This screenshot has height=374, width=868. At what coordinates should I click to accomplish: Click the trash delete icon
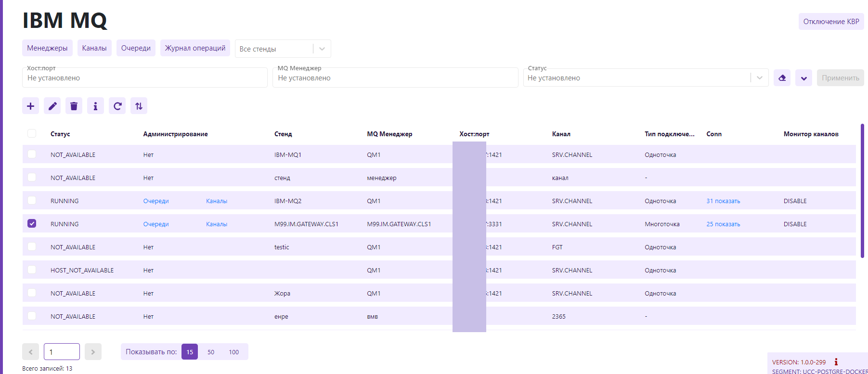(74, 106)
